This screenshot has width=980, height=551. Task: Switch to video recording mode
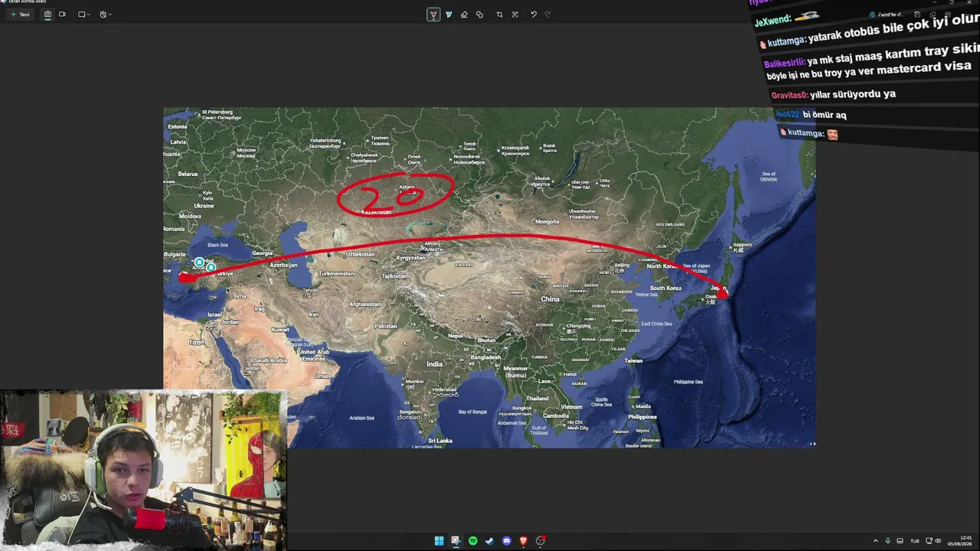[x=62, y=15]
